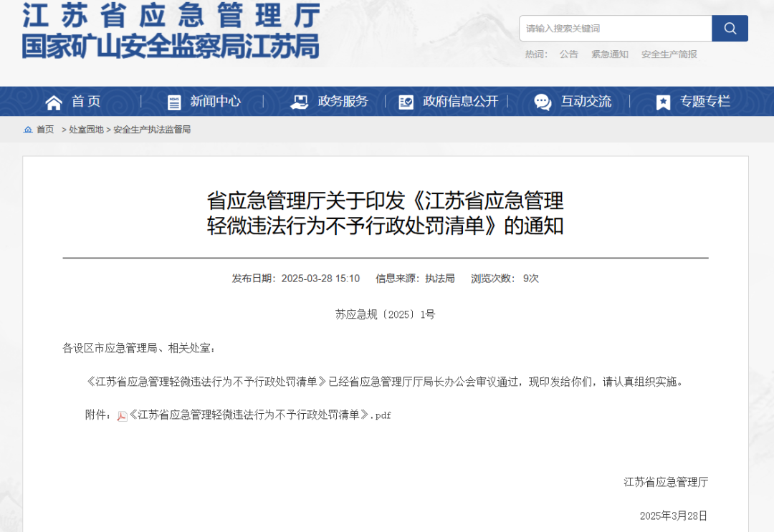Click inside the search keyword input box
The width and height of the screenshot is (774, 532).
[615, 28]
